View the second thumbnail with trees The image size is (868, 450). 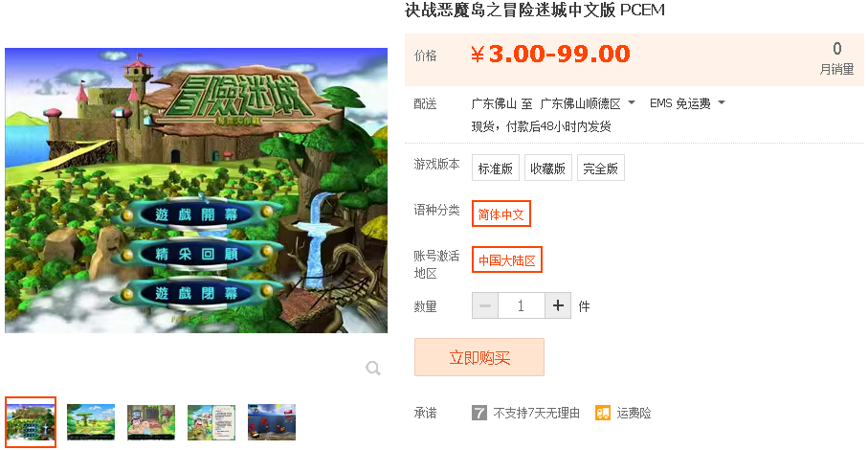[x=91, y=422]
